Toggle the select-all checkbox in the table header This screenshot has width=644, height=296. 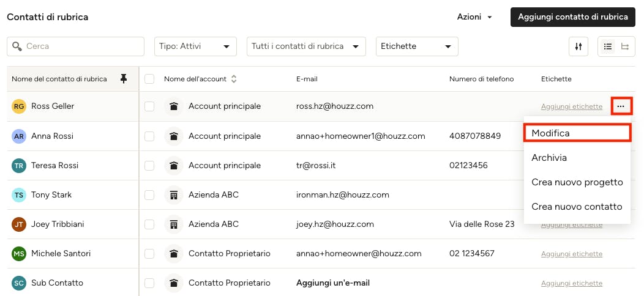149,79
